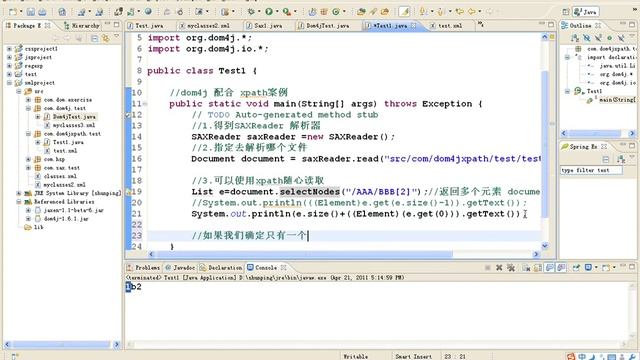
Task: Expand the jsproject project node
Action: coord(9,57)
